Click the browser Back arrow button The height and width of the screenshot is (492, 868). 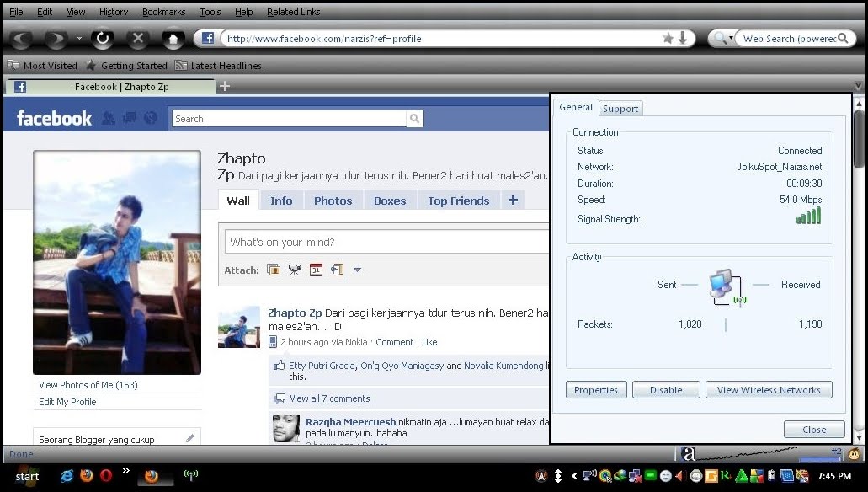point(20,39)
